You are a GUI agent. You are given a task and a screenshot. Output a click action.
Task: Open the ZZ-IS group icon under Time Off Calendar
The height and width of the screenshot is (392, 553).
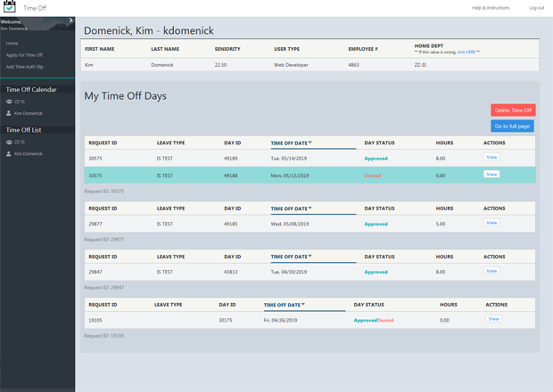click(x=9, y=102)
